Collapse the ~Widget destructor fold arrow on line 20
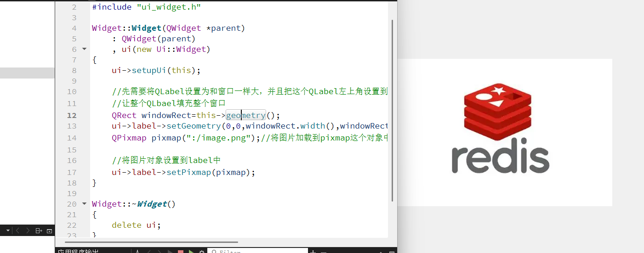Viewport: 644px width, 253px height. 84,203
